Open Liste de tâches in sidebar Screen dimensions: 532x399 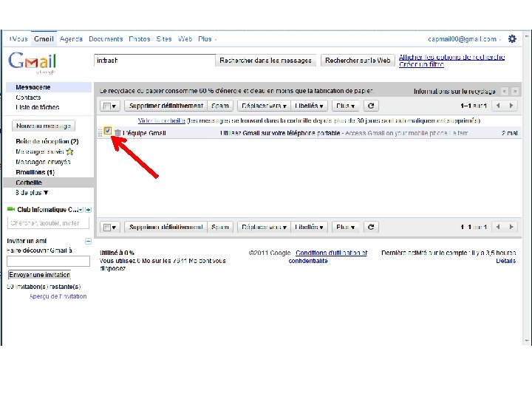coord(38,107)
